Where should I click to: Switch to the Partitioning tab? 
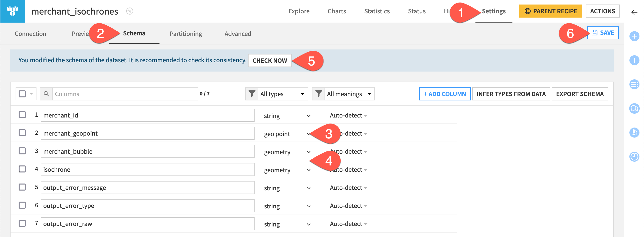click(186, 33)
